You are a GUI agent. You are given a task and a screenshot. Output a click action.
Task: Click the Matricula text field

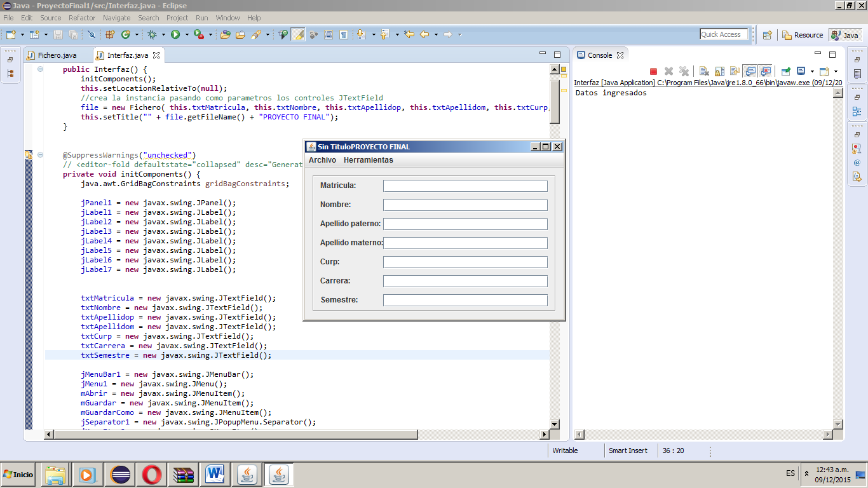tap(465, 186)
